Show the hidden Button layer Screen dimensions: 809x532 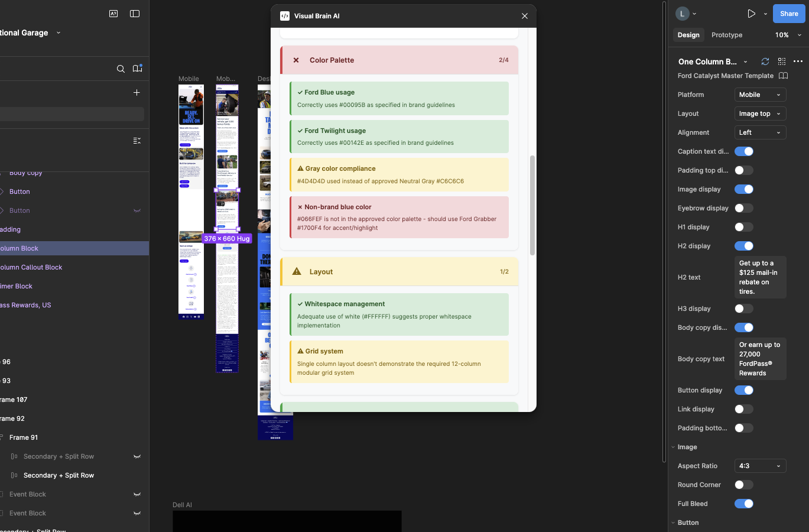(137, 210)
